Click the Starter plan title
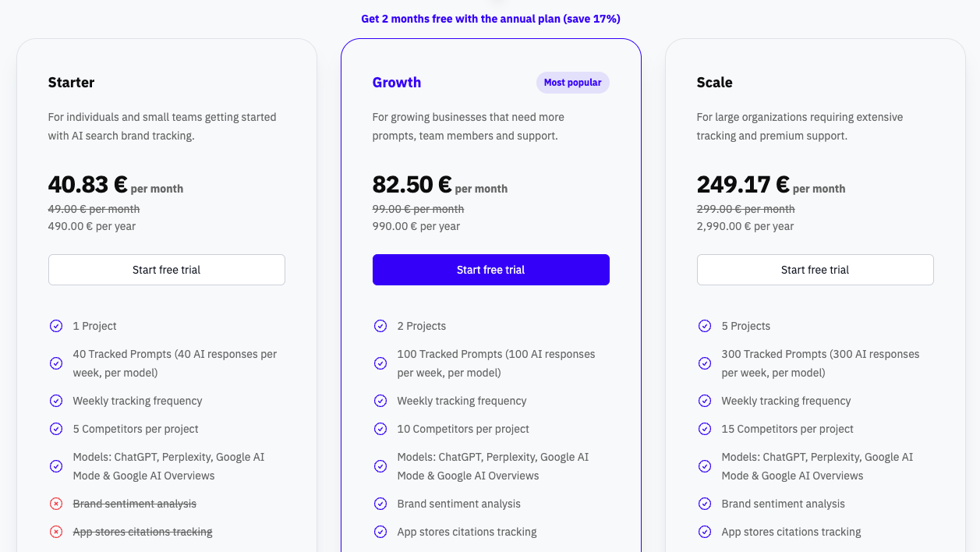The image size is (980, 552). point(71,83)
